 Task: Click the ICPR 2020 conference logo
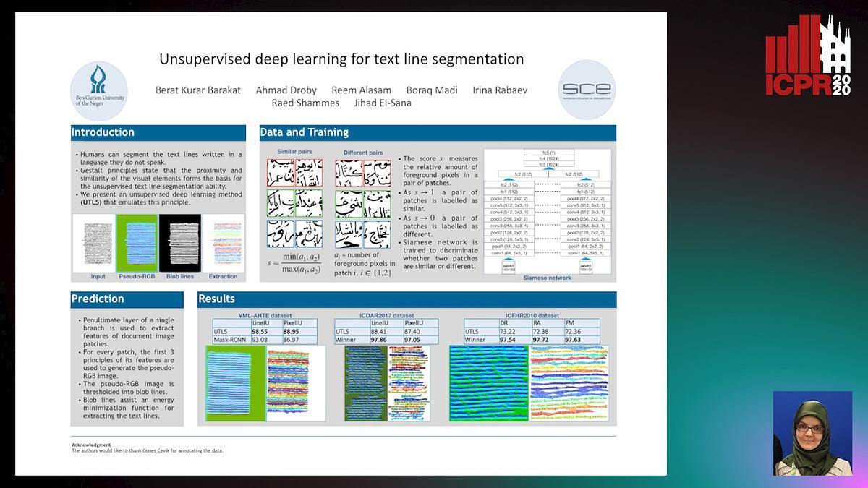click(808, 55)
